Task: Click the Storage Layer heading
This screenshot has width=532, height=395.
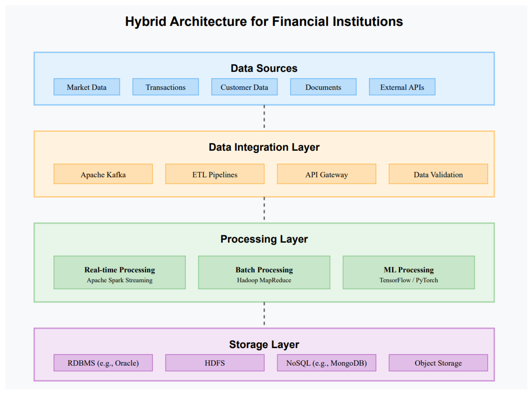Action: 264,345
